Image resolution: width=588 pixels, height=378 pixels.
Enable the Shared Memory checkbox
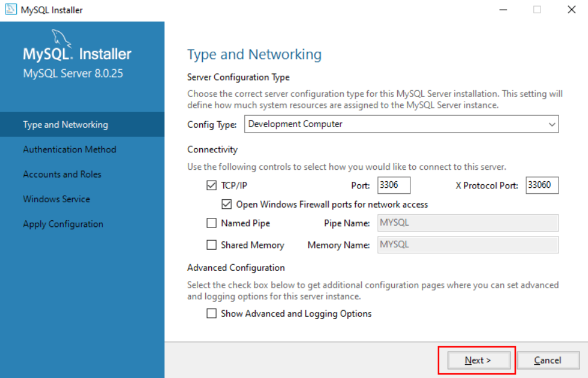[211, 245]
